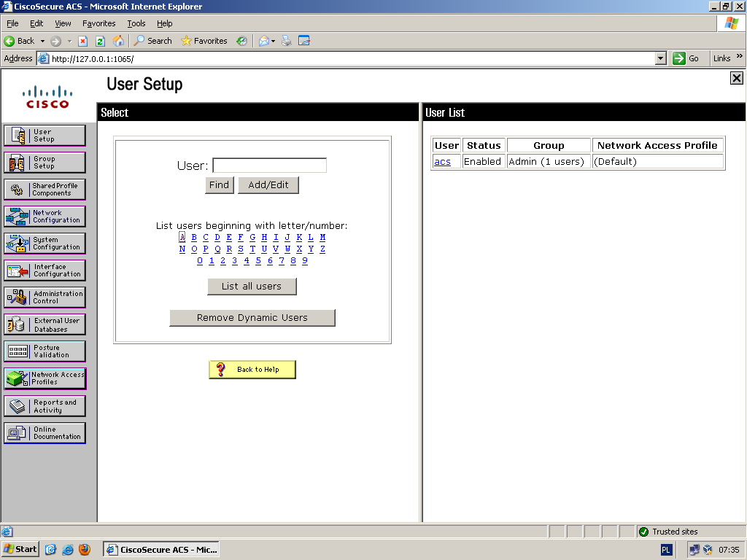
Task: Click the Windows Start button
Action: [x=20, y=549]
